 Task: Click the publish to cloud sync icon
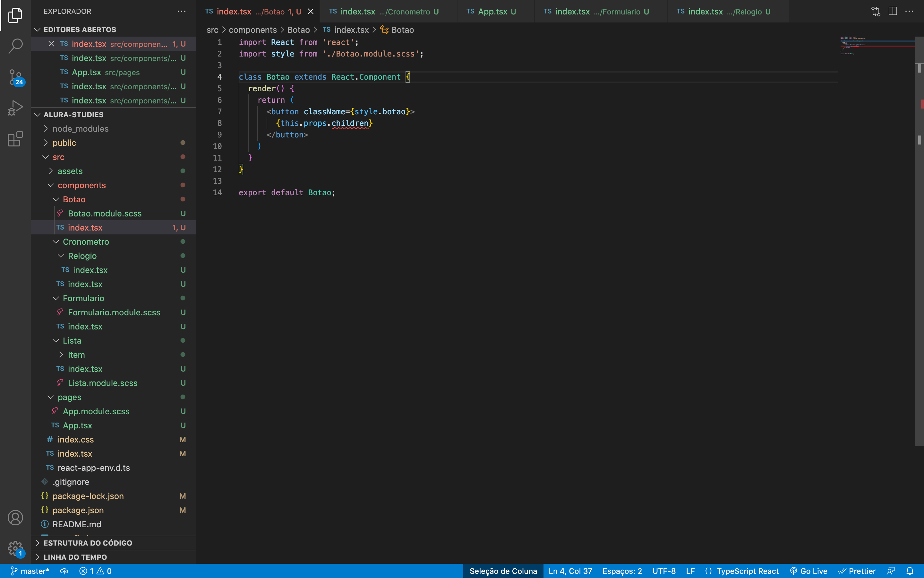coord(64,571)
